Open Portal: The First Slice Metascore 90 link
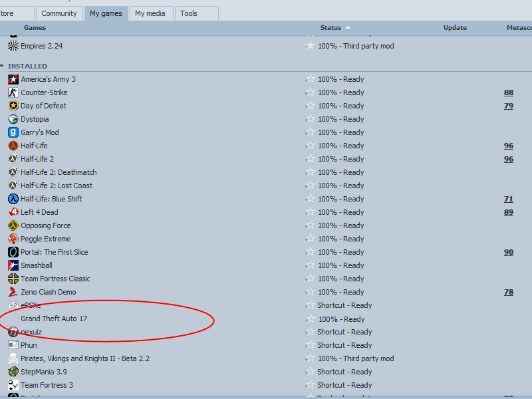 click(509, 252)
